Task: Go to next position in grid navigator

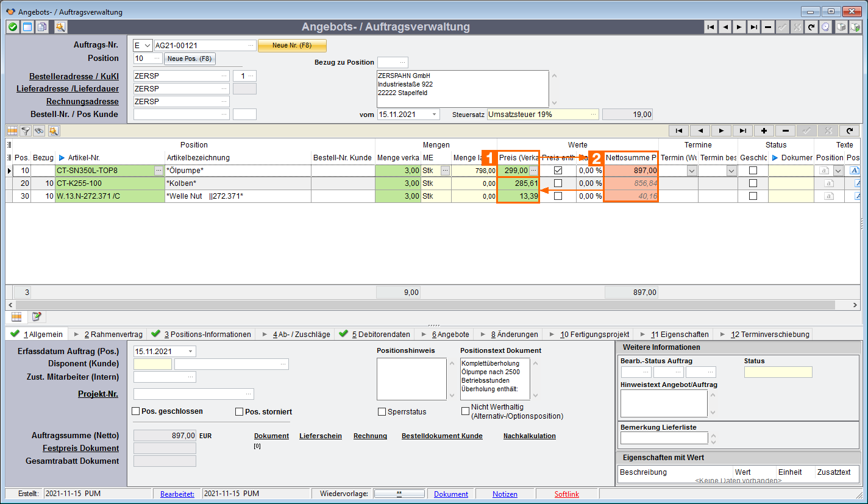Action: coord(722,130)
